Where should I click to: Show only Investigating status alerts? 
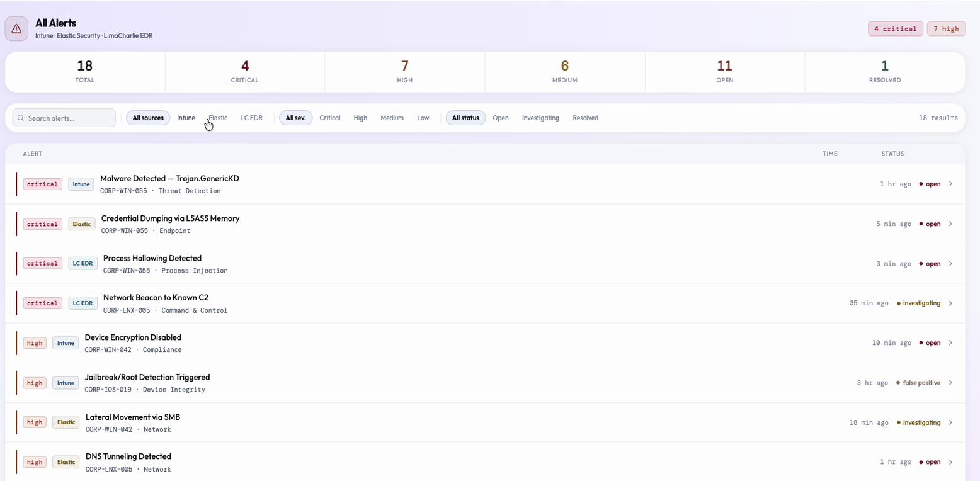540,118
